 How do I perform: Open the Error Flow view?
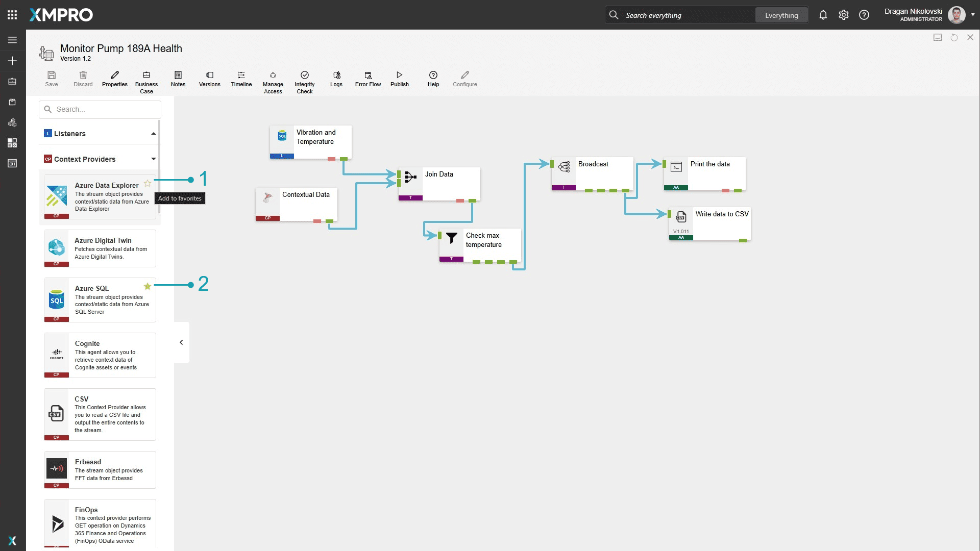(x=367, y=79)
